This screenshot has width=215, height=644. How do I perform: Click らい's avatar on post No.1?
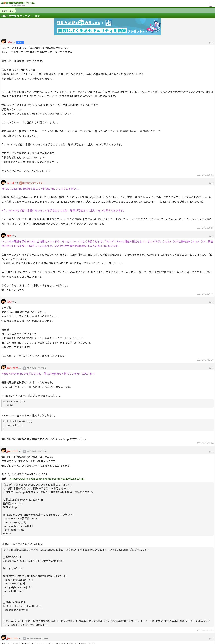[3, 41]
